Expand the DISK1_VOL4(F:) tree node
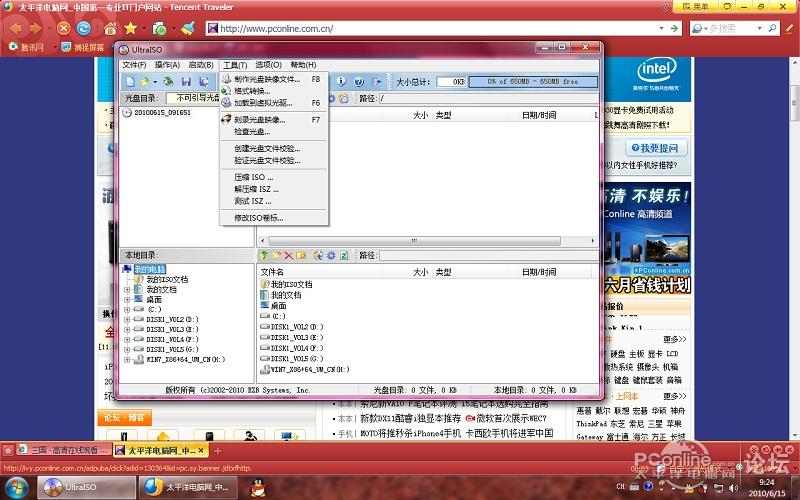 click(127, 339)
